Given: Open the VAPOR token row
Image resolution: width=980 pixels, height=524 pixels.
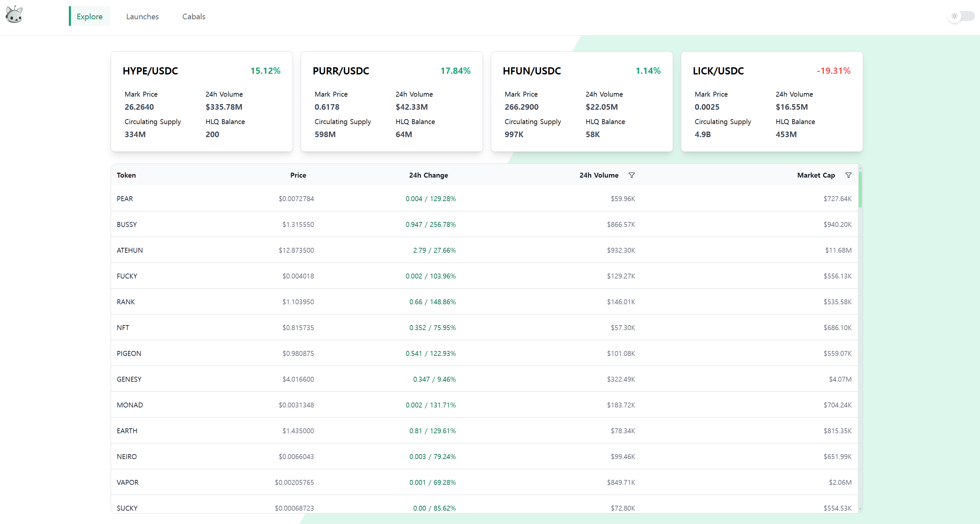Looking at the screenshot, I should coord(484,483).
